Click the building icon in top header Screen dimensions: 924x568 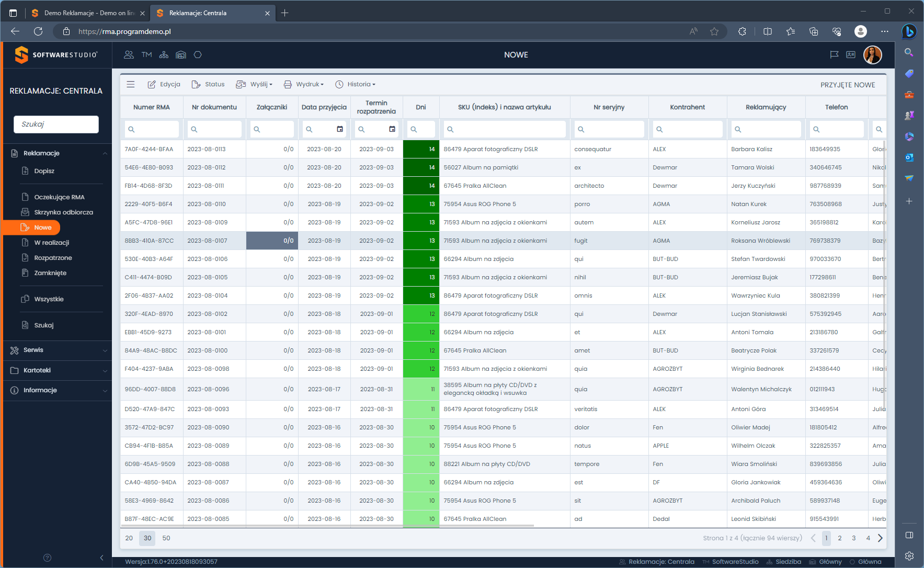(x=181, y=55)
